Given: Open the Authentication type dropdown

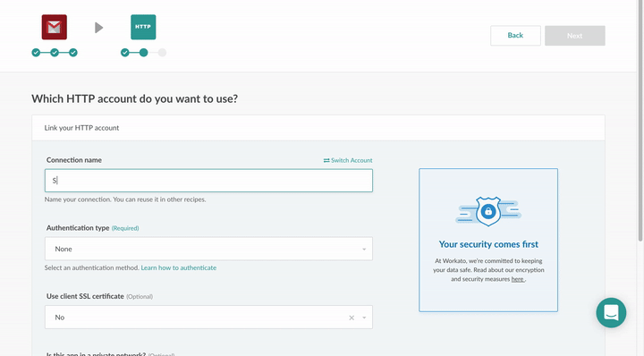Looking at the screenshot, I should [208, 249].
